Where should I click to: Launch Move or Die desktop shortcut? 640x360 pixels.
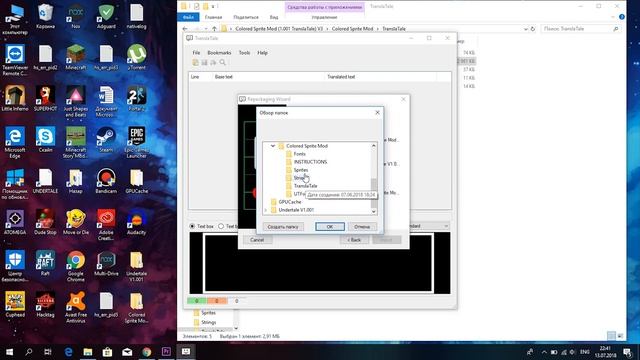coord(76,222)
